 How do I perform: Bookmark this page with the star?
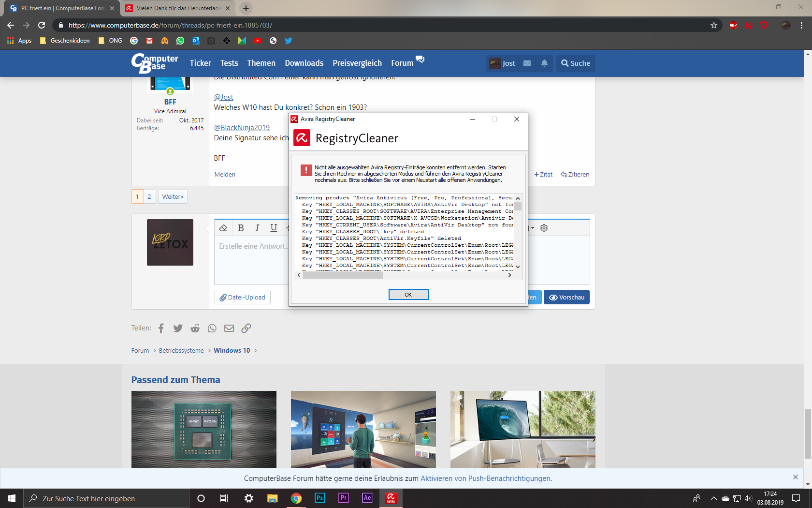click(x=714, y=25)
